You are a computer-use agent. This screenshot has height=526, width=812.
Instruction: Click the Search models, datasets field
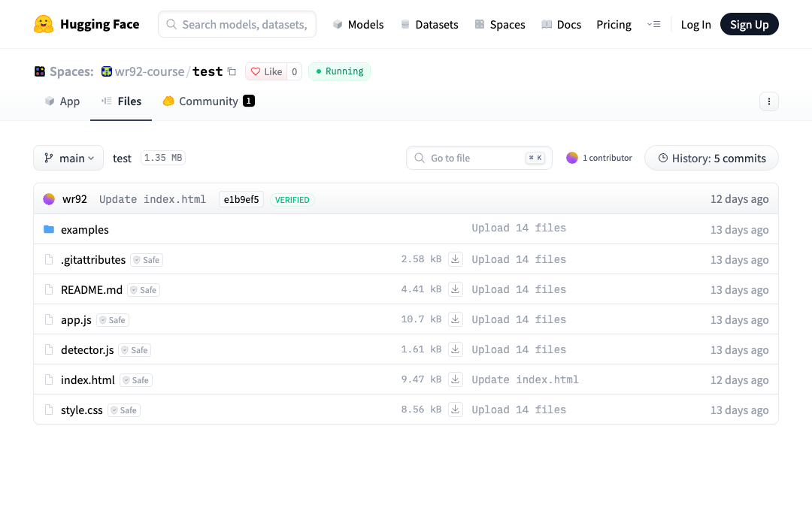(237, 24)
